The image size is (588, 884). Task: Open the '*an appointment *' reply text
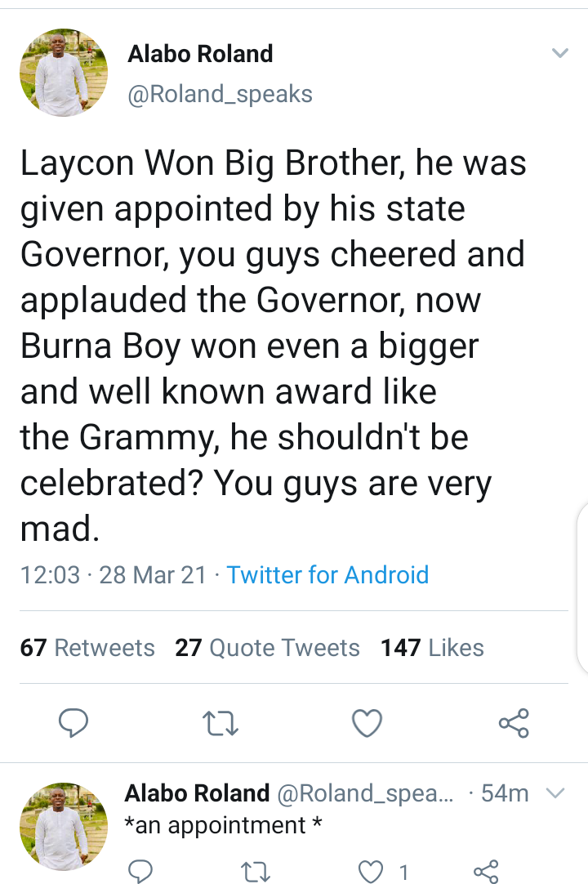coord(223,825)
